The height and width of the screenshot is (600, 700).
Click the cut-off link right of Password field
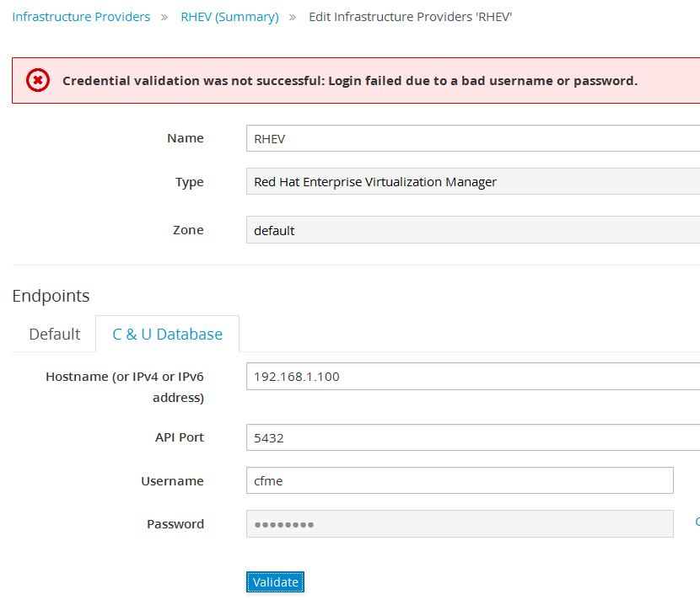coord(697,522)
